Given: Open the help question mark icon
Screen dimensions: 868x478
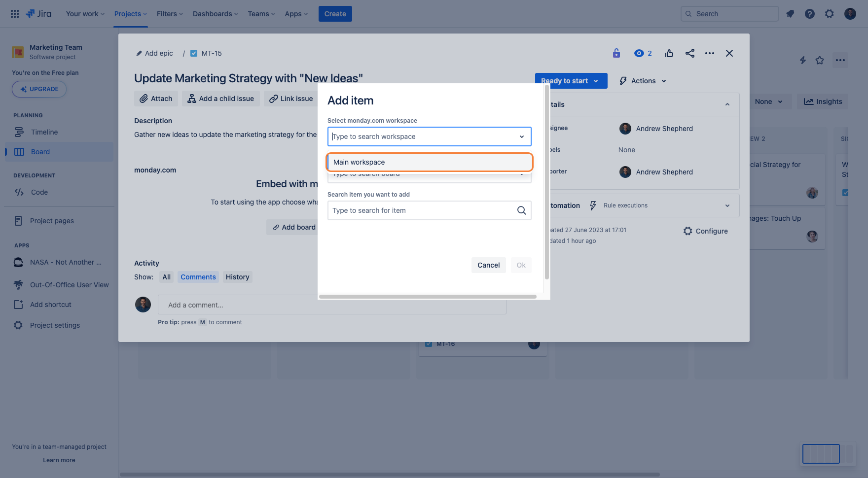Looking at the screenshot, I should click(810, 14).
